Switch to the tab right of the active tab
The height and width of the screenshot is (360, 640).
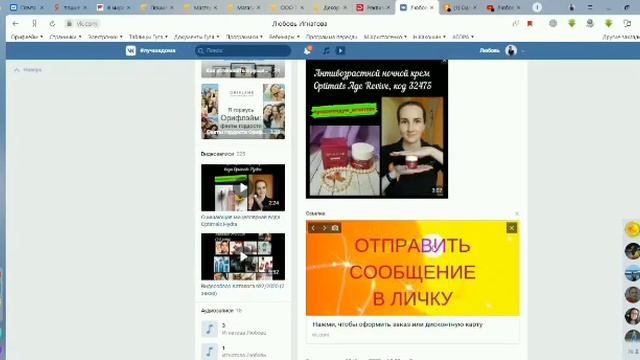[x=460, y=8]
